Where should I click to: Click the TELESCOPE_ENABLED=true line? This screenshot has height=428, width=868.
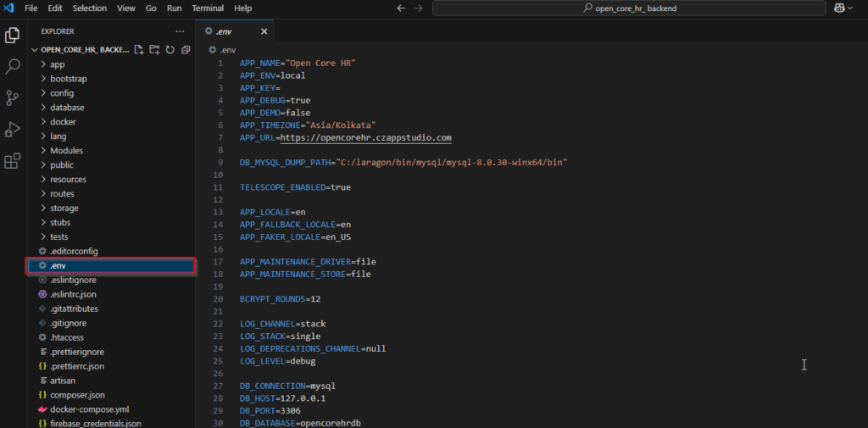tap(295, 187)
